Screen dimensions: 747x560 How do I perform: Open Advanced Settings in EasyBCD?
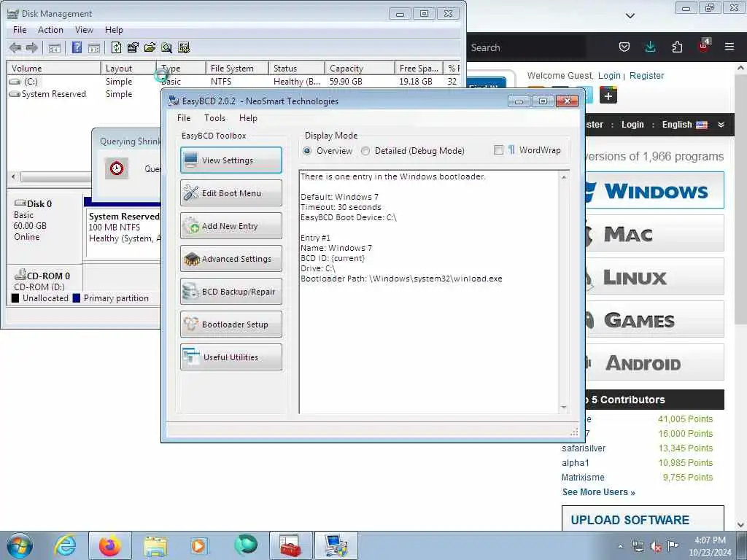tap(231, 259)
